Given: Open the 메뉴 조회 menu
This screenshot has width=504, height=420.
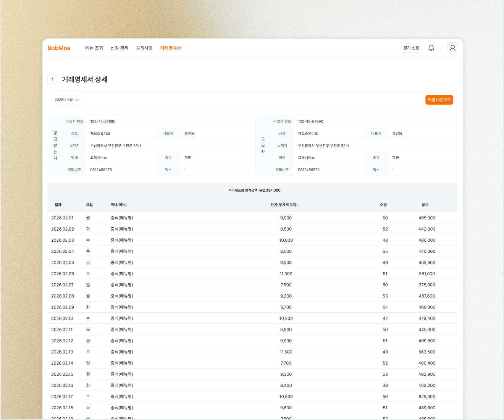Looking at the screenshot, I should (94, 48).
